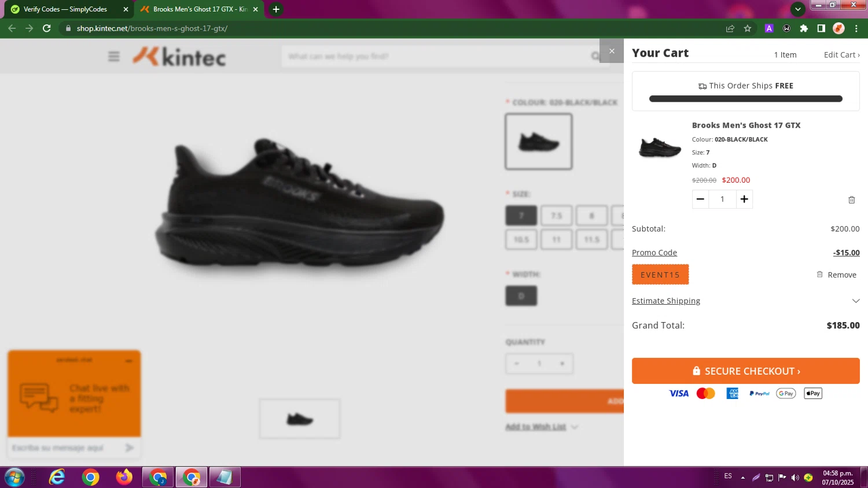Image resolution: width=868 pixels, height=488 pixels.
Task: Expand Estimate Shipping section
Action: coord(856,301)
